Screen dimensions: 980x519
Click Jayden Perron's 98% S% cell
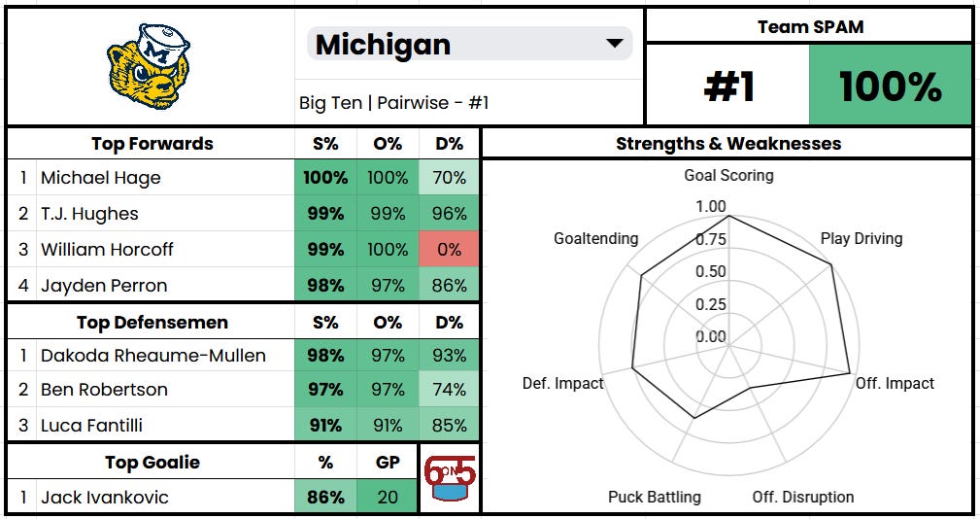click(x=325, y=285)
